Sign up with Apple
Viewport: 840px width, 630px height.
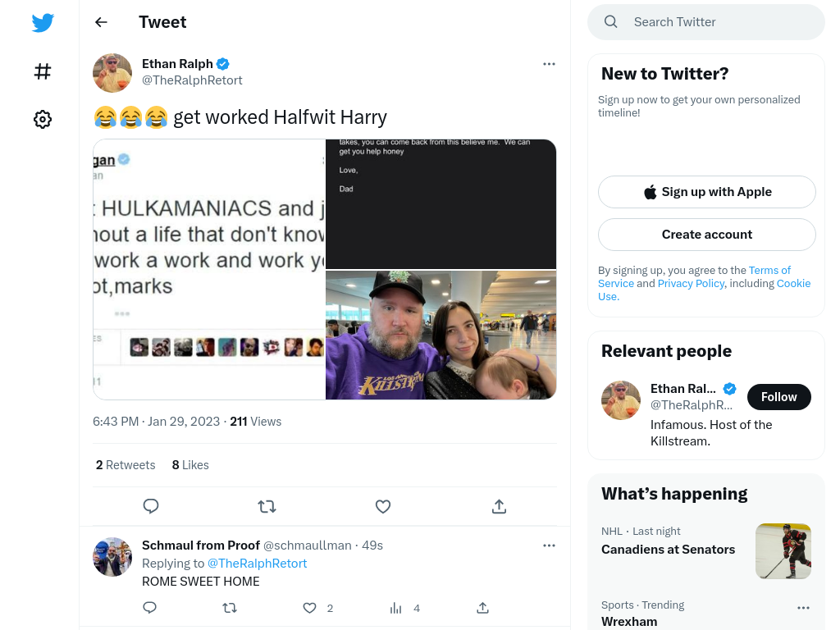tap(707, 192)
